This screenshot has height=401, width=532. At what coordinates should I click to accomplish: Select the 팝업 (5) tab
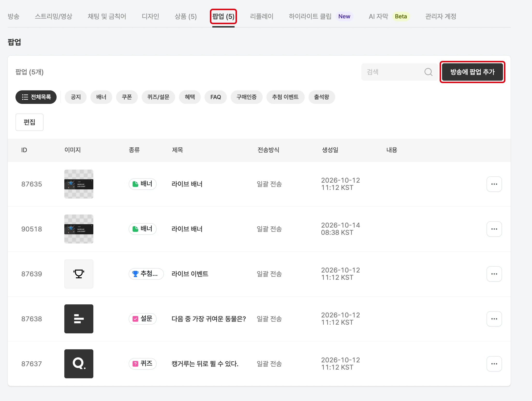[223, 16]
